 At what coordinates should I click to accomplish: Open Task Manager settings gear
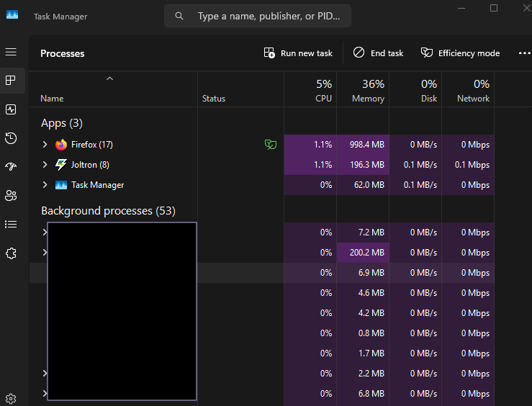(11, 398)
